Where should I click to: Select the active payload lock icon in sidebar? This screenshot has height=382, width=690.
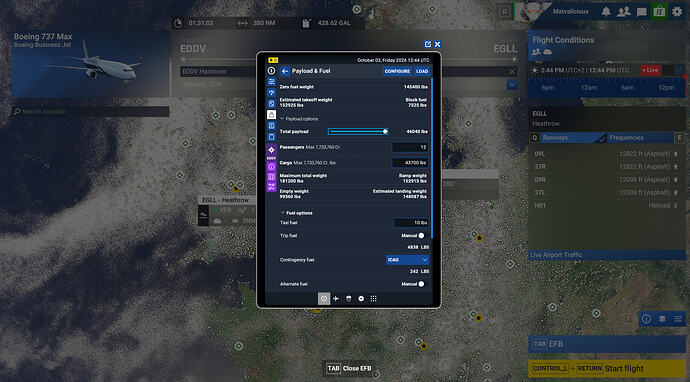271,115
